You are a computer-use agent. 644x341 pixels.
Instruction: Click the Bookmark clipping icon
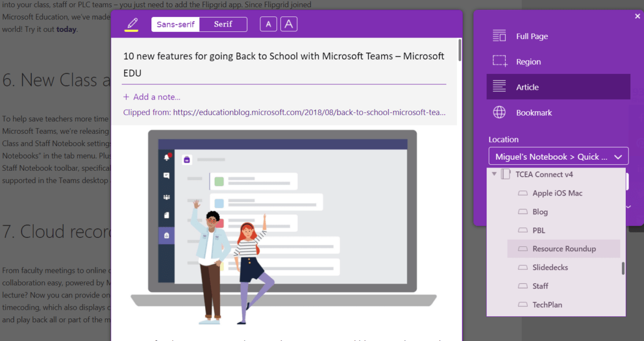(x=500, y=112)
